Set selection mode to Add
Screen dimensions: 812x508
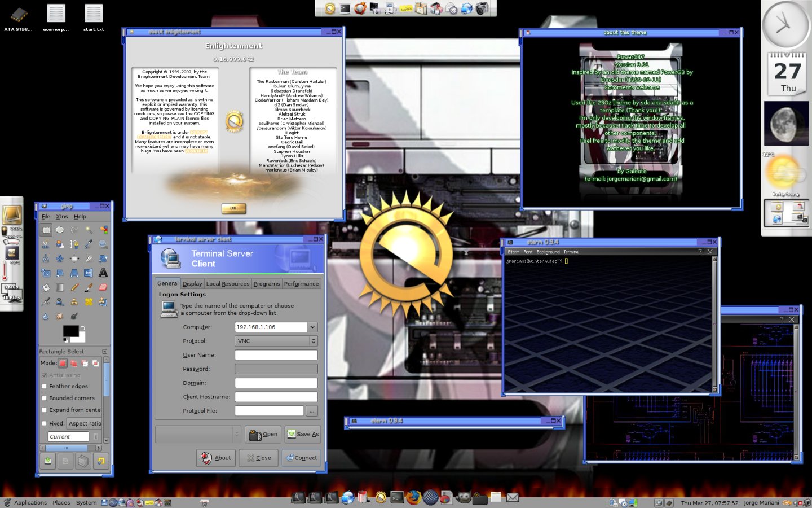74,363
